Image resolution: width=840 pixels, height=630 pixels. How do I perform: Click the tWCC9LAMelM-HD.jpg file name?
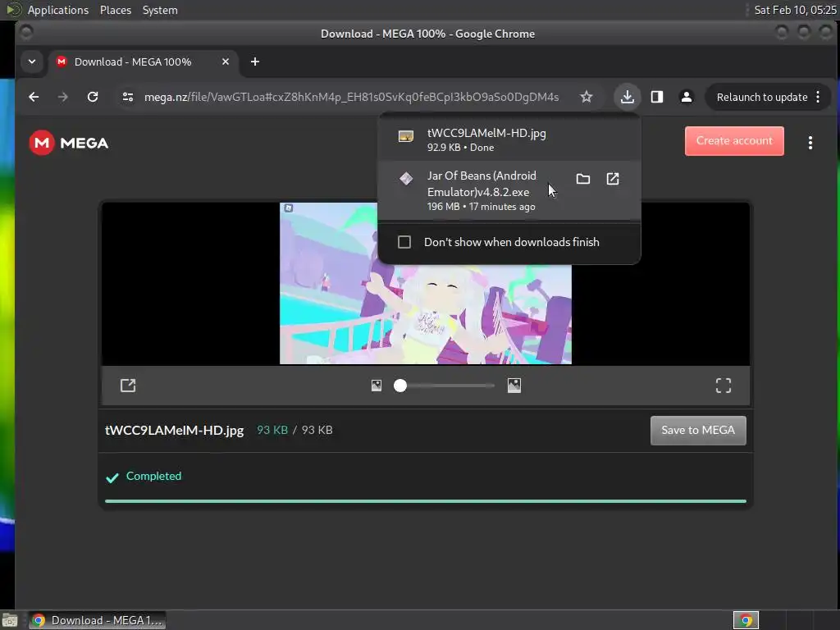(x=174, y=430)
